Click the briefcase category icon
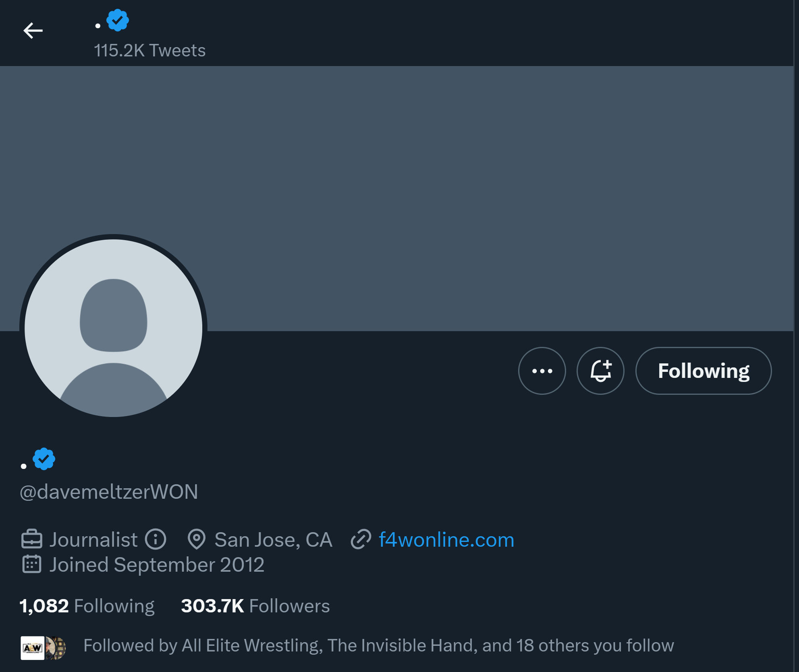The height and width of the screenshot is (672, 799). click(x=31, y=539)
